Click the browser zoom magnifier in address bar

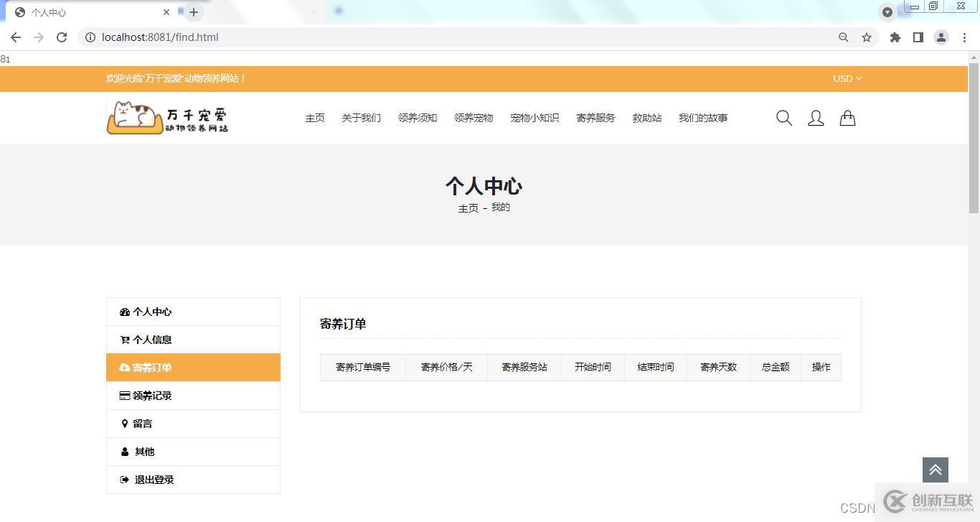[x=844, y=37]
